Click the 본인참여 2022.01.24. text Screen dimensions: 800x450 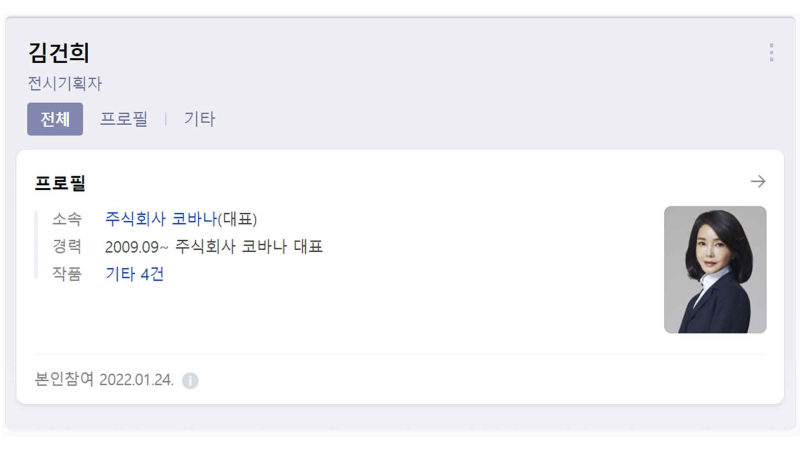tap(104, 380)
